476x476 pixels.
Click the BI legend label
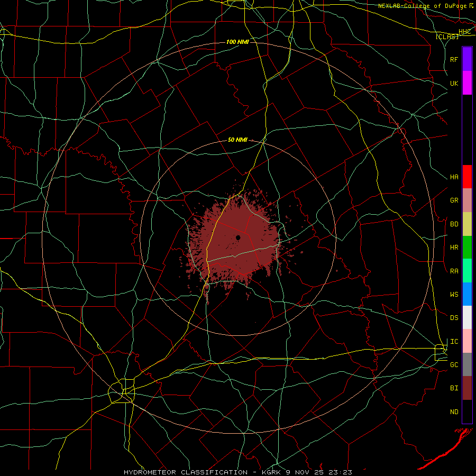click(454, 388)
